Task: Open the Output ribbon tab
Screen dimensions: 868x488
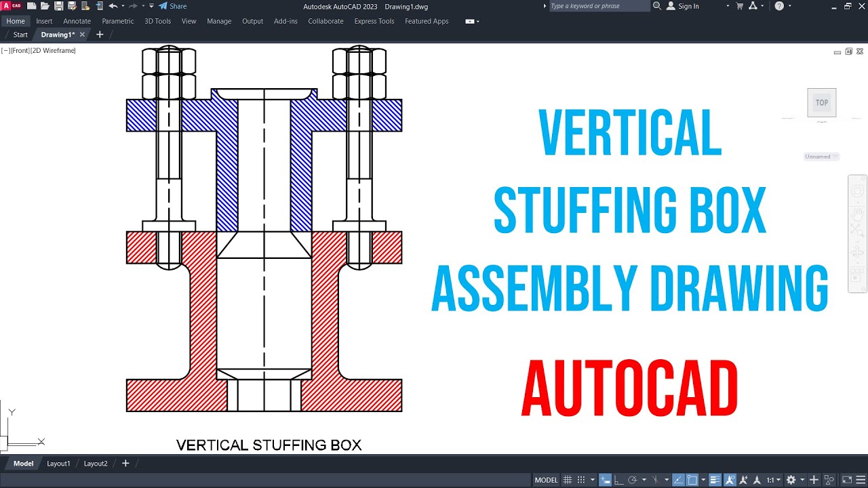Action: click(252, 21)
